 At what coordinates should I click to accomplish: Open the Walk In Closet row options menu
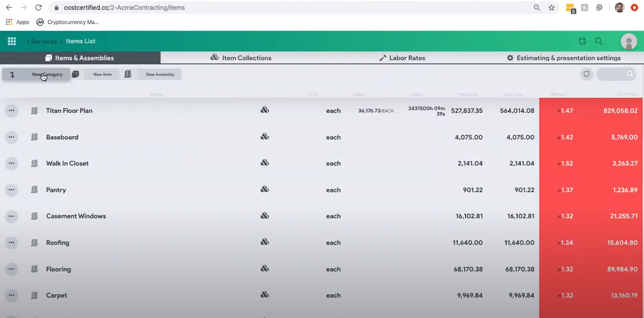tap(12, 163)
